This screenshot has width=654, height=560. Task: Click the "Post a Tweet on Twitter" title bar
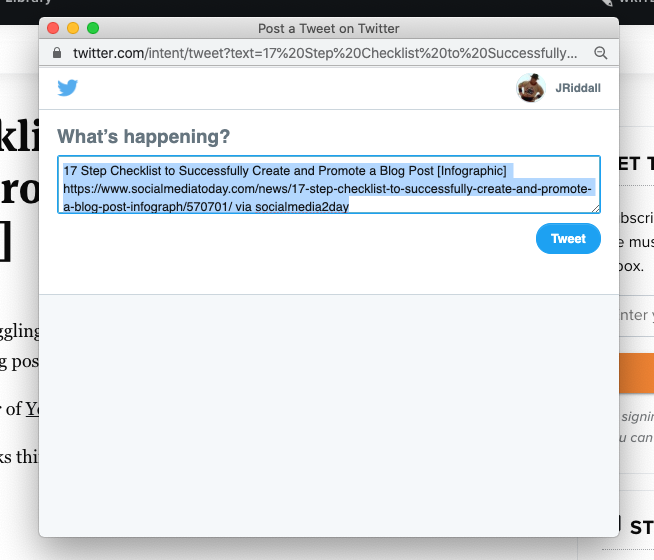point(328,29)
